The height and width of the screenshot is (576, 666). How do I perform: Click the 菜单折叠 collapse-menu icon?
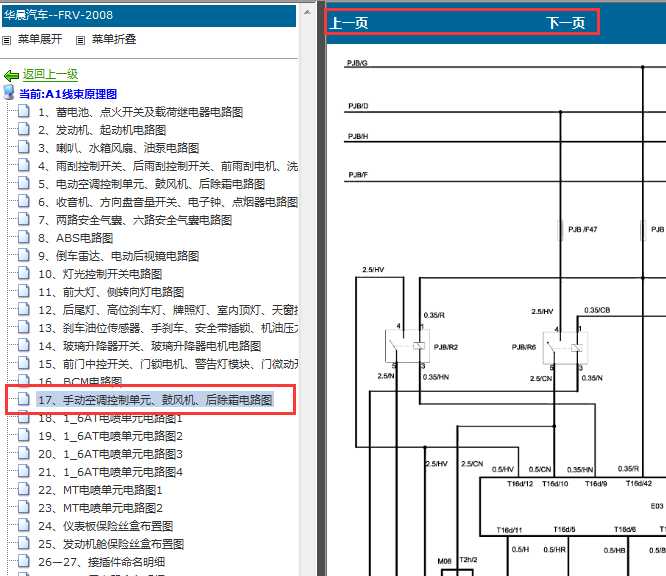coord(80,40)
